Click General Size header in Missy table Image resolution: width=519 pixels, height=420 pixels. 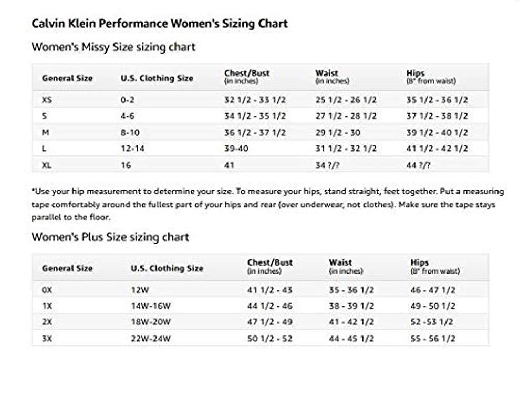(x=67, y=78)
